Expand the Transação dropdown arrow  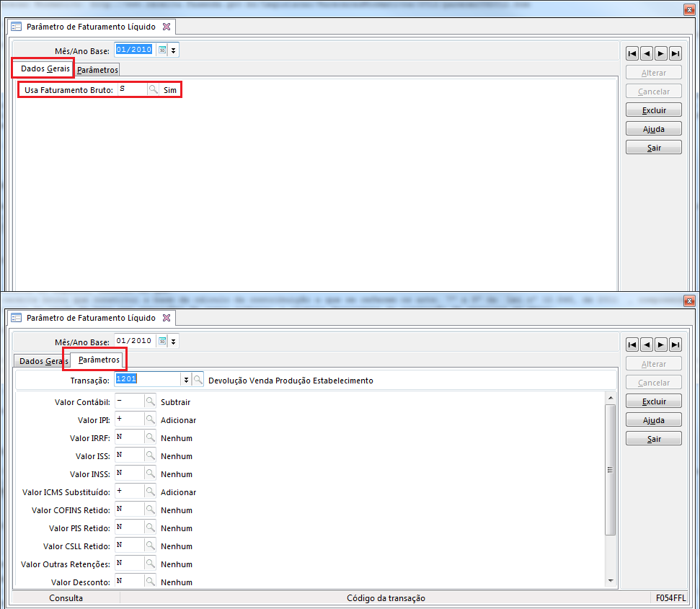point(186,380)
